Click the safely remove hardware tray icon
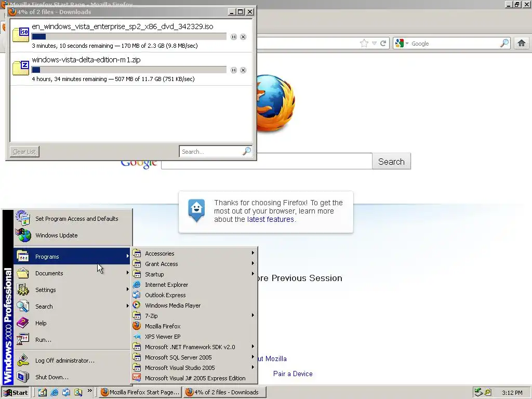The image size is (532, 399). coord(478,392)
